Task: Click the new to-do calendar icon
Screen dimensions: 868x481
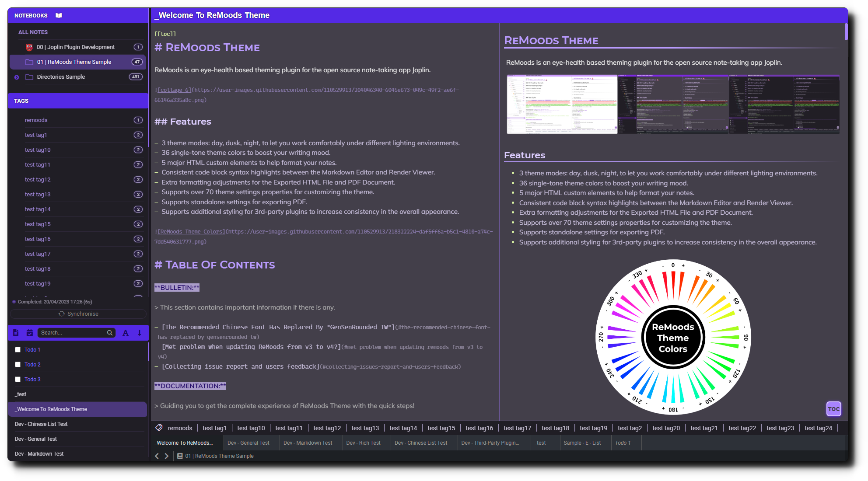Action: coord(30,333)
